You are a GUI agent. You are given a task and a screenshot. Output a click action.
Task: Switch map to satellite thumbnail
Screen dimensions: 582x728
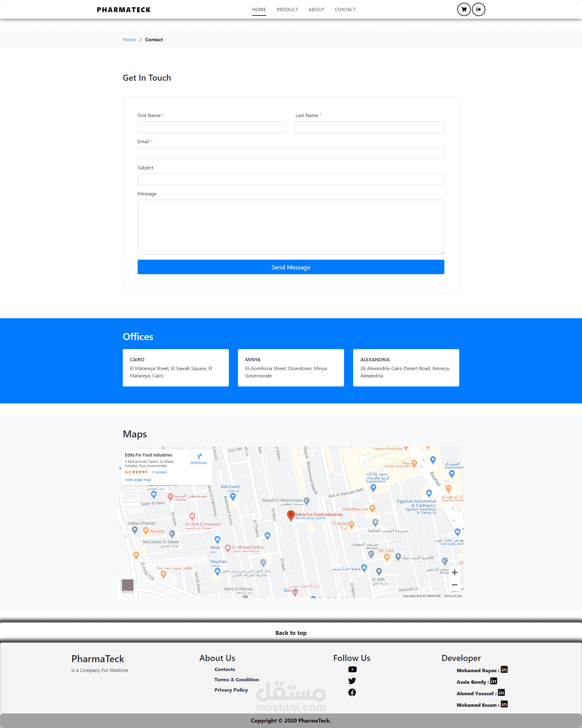tap(128, 585)
